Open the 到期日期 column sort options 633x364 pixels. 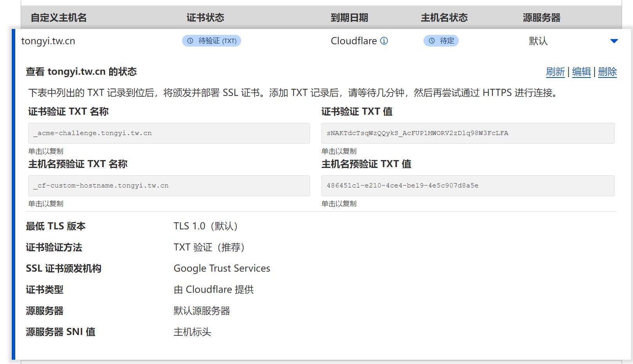349,17
